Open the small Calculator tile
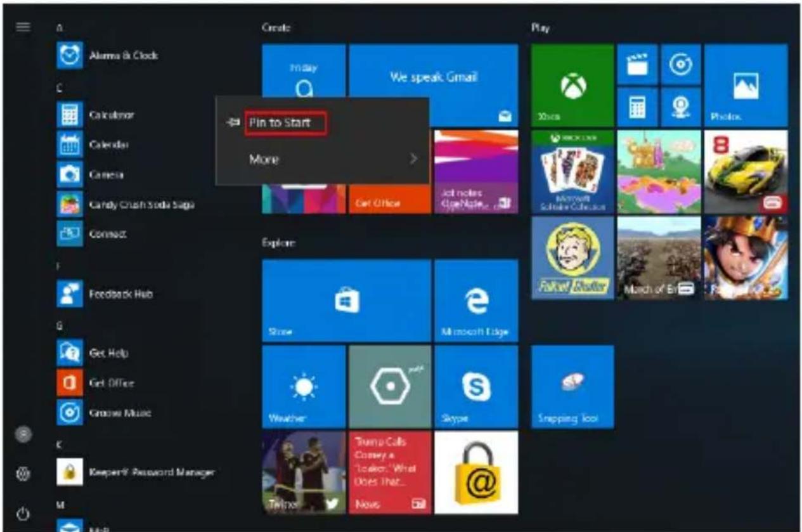This screenshot has width=802, height=532. click(637, 107)
